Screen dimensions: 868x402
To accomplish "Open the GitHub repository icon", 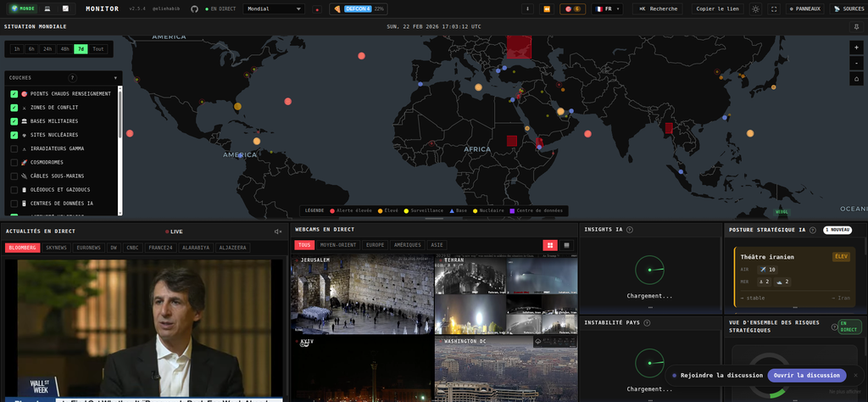I will tap(195, 8).
